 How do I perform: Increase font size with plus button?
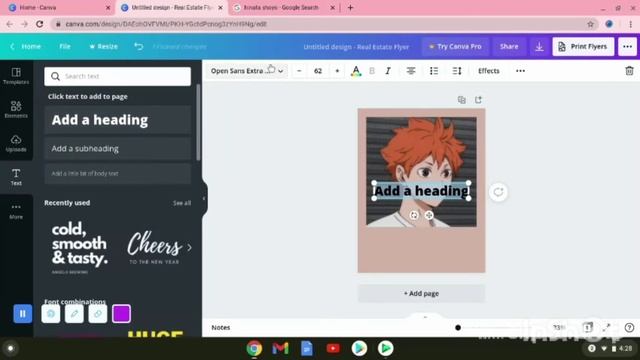(337, 71)
